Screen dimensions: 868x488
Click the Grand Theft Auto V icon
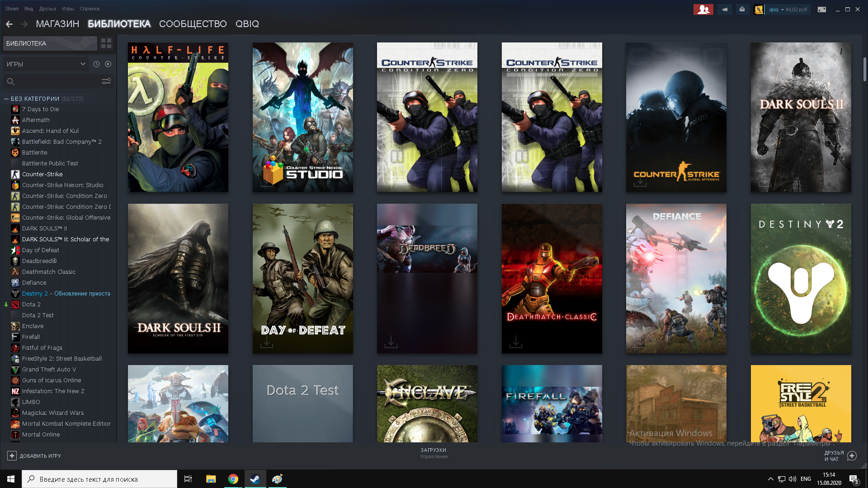click(x=15, y=370)
